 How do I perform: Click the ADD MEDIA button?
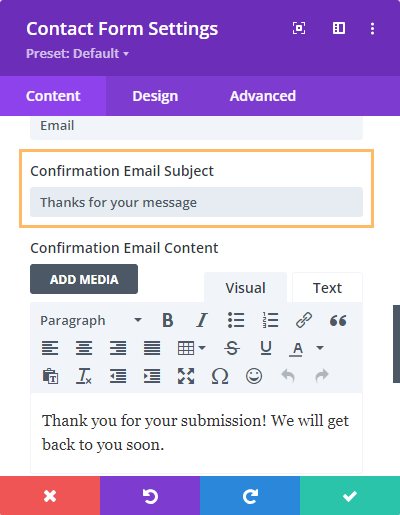click(84, 279)
